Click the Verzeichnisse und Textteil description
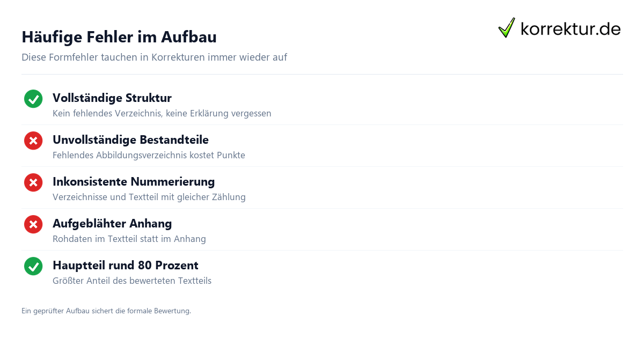This screenshot has width=644, height=338. coord(149,197)
